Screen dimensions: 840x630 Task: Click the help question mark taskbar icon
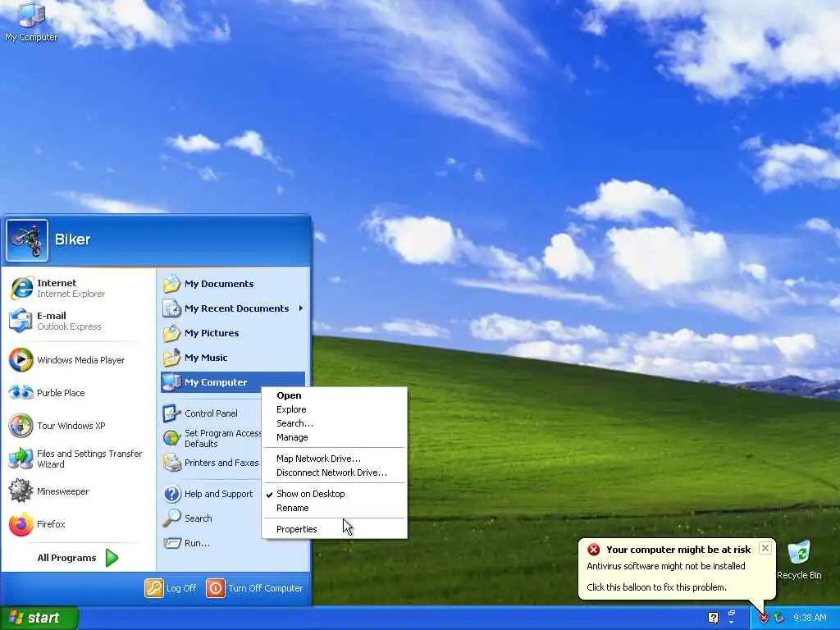tap(713, 618)
